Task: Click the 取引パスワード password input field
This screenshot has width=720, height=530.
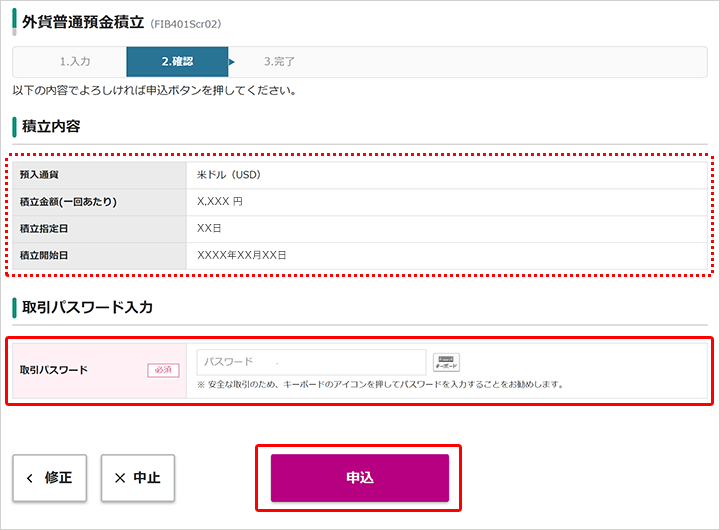Action: (311, 362)
